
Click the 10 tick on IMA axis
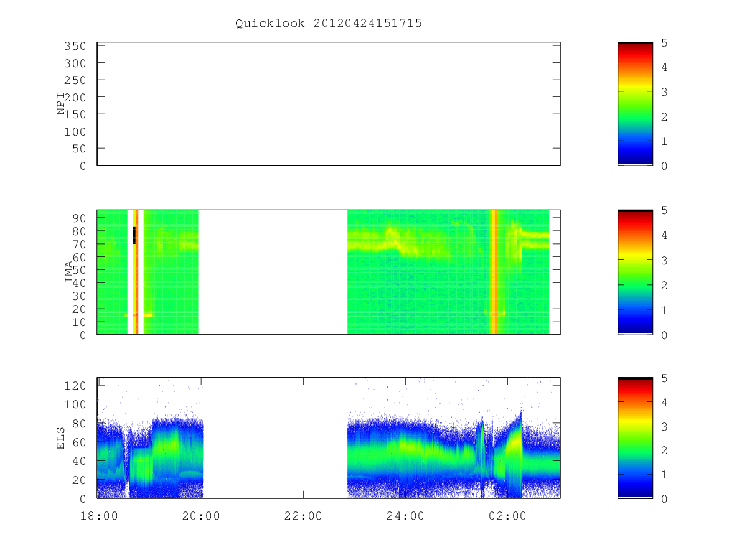pyautogui.click(x=79, y=322)
